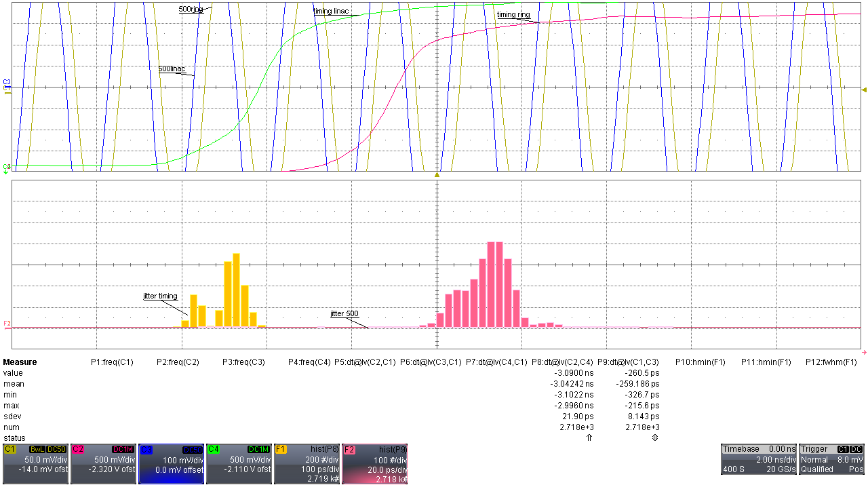The width and height of the screenshot is (868, 485).
Task: Click the 'jitter timing' histogram label
Action: point(160,296)
